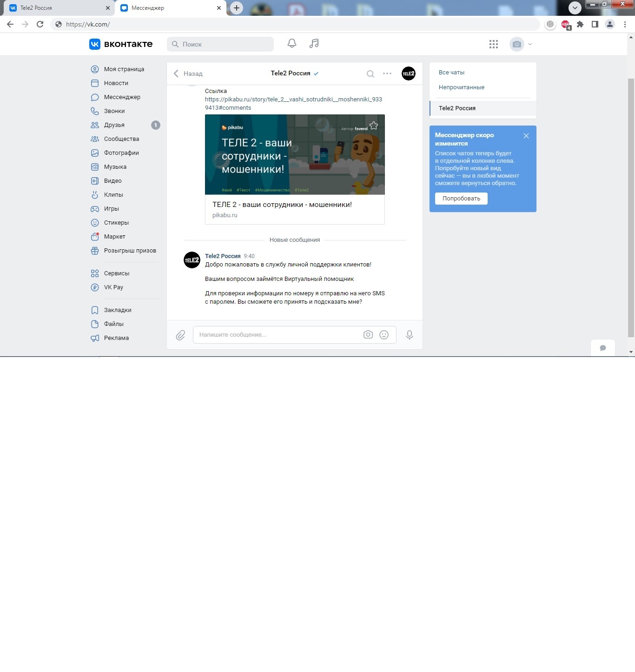Viewport: 635px width, 672px height.
Task: Record a voice message with microphone
Action: pos(410,335)
